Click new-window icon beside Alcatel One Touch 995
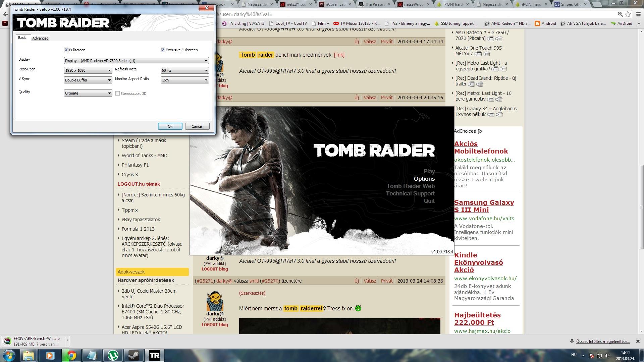 click(478, 54)
